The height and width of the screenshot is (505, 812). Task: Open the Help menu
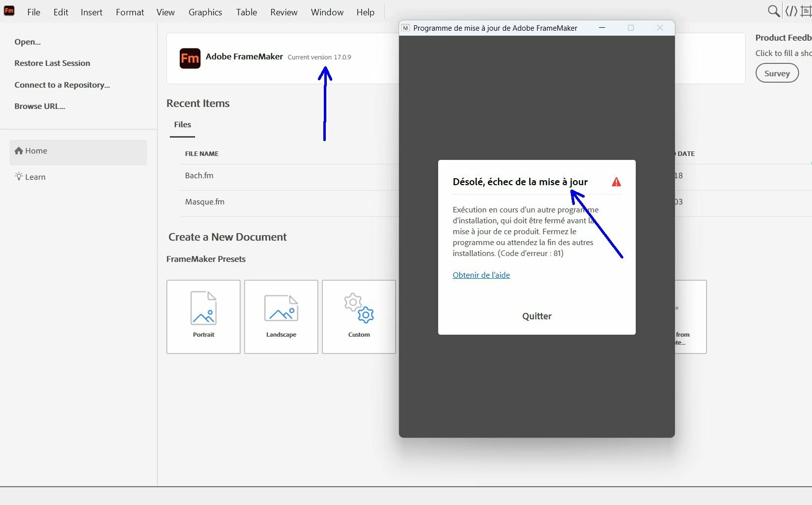pyautogui.click(x=365, y=12)
